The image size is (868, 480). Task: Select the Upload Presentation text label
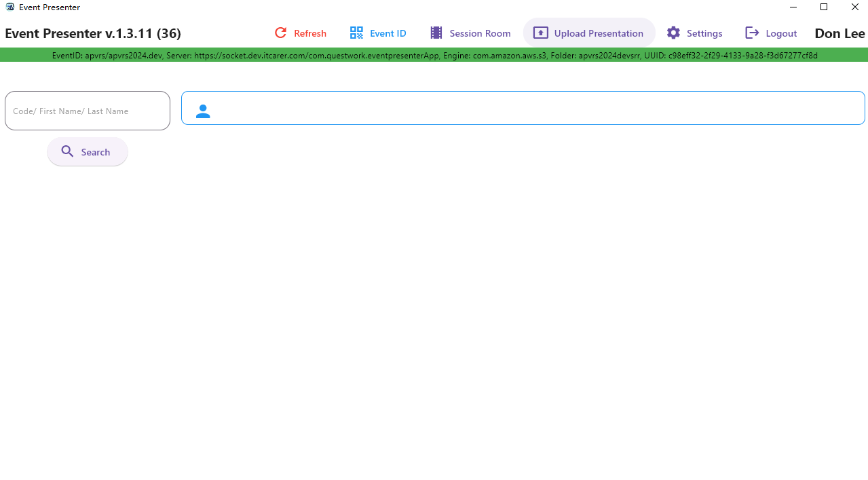click(x=599, y=33)
